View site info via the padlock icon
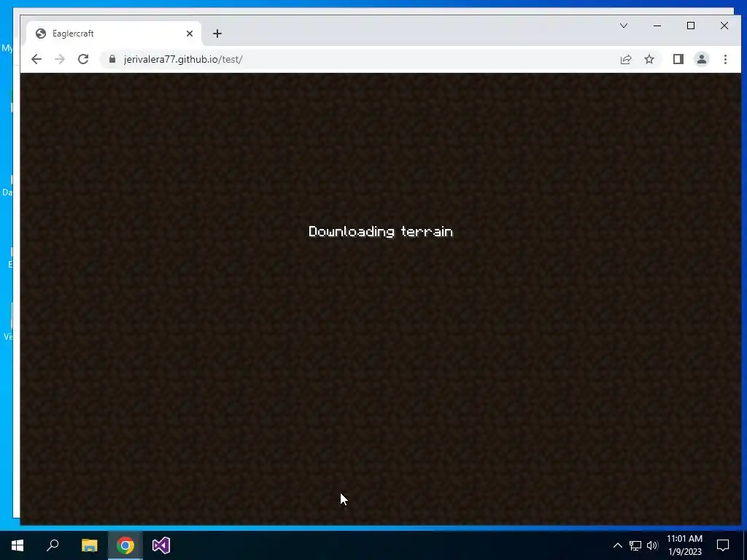Image resolution: width=747 pixels, height=560 pixels. pos(112,59)
